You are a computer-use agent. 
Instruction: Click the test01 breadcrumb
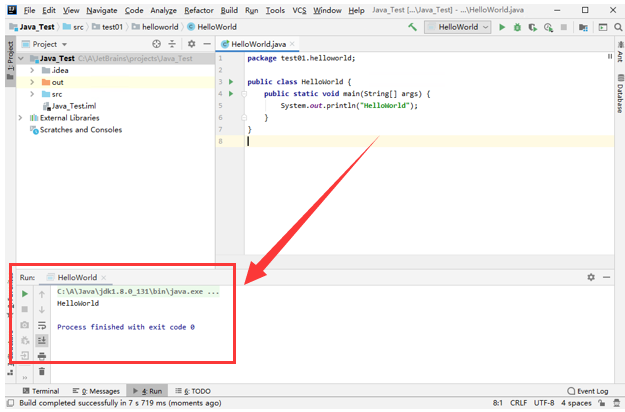[108, 27]
